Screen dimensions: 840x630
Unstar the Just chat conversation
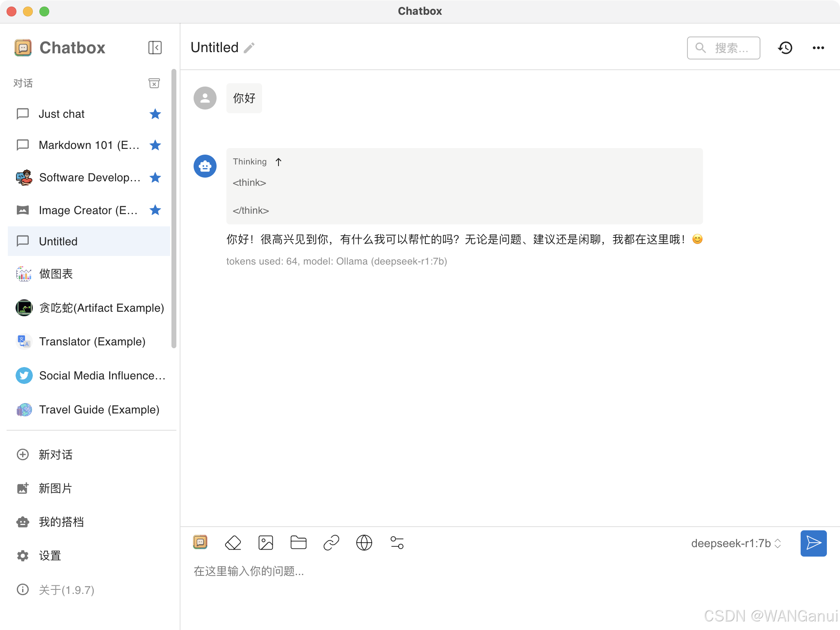click(x=155, y=114)
